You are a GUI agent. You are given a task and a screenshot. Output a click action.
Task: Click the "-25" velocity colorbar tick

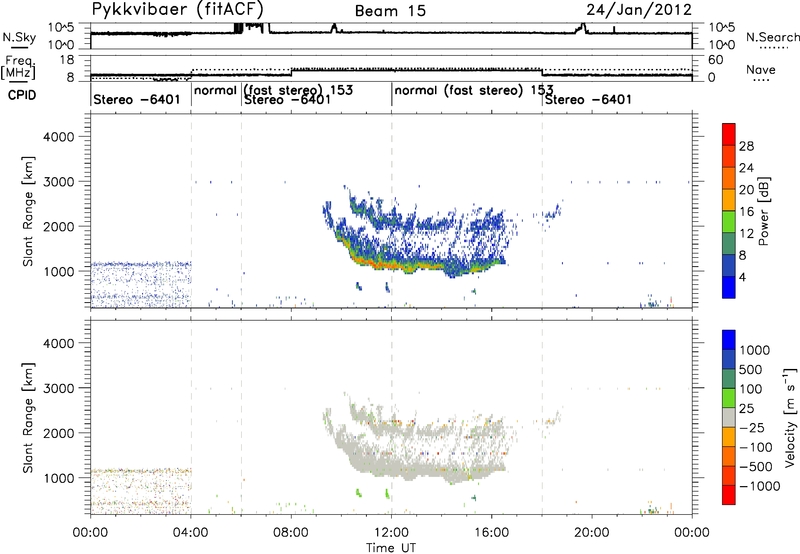(x=753, y=428)
